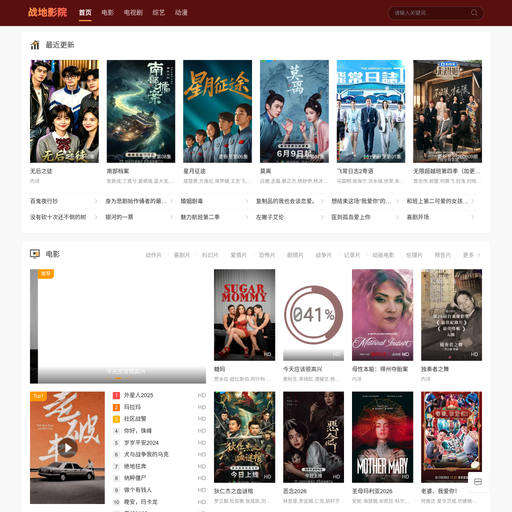Open the 电影 navigation tab
Image resolution: width=512 pixels, height=512 pixels.
108,13
